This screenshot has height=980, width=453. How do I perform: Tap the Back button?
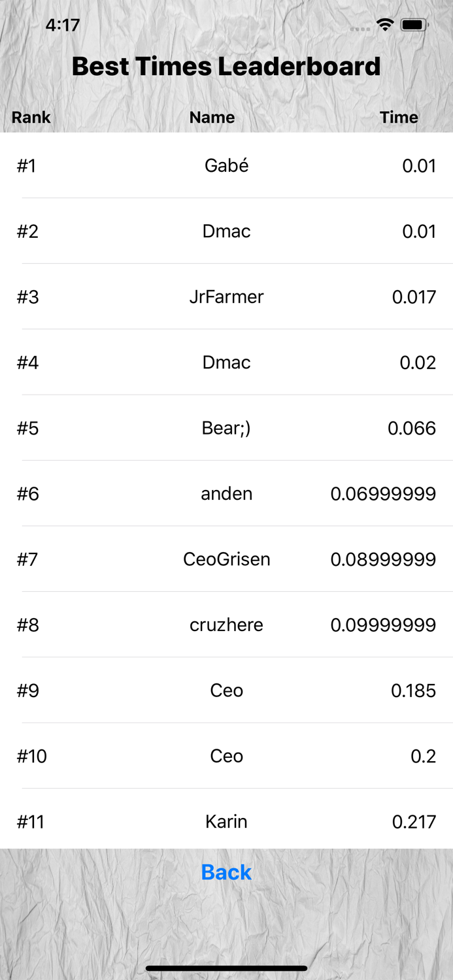click(x=226, y=873)
